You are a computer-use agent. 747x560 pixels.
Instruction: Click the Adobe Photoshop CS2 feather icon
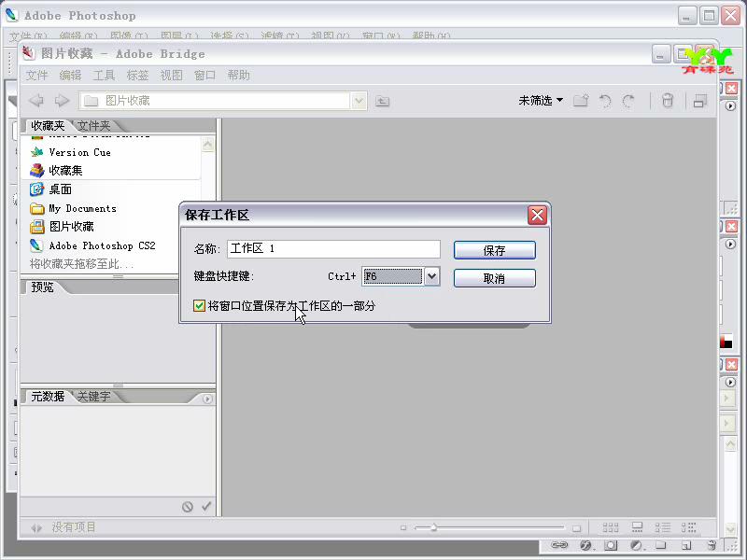click(x=36, y=245)
